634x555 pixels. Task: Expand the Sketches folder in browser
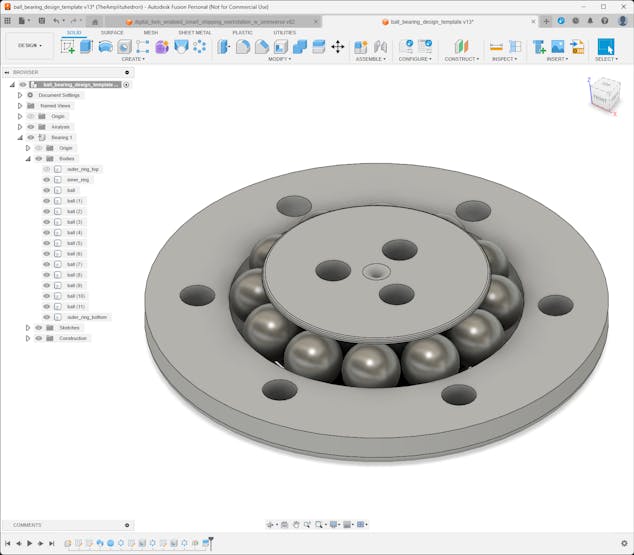(x=28, y=328)
